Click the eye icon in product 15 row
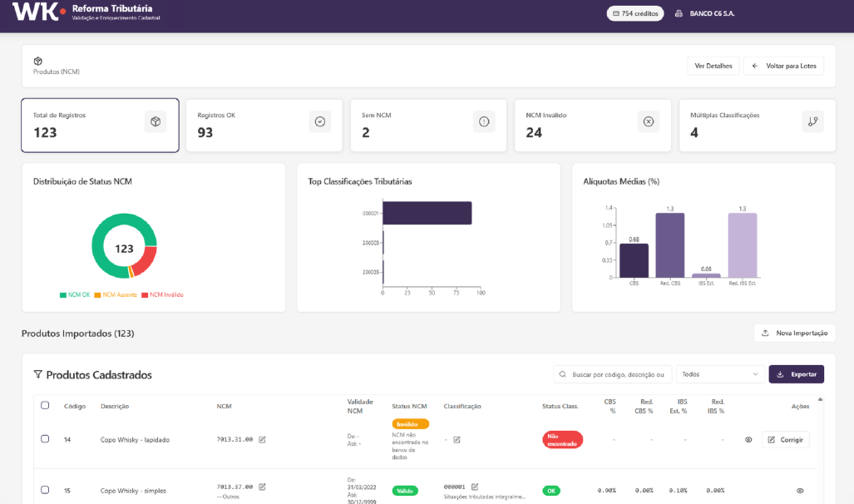Screen dimensions: 854x504 tap(800, 491)
